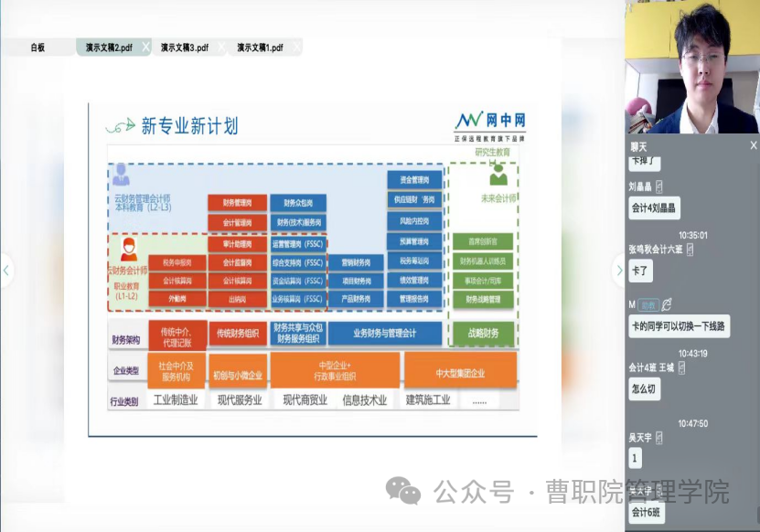Close the 聊天 chat panel
Viewport: 760px width, 532px height.
(x=753, y=145)
